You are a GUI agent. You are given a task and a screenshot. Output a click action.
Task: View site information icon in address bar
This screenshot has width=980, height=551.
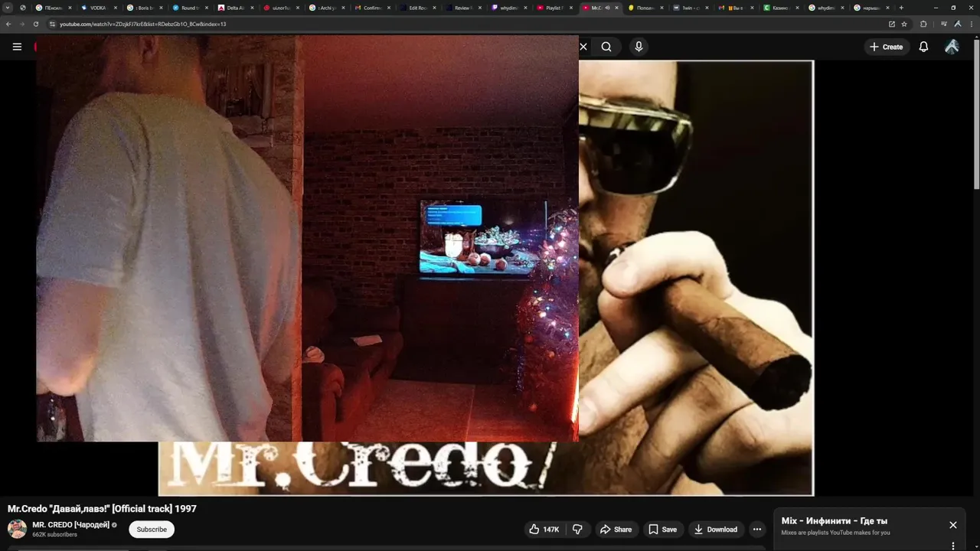(52, 24)
